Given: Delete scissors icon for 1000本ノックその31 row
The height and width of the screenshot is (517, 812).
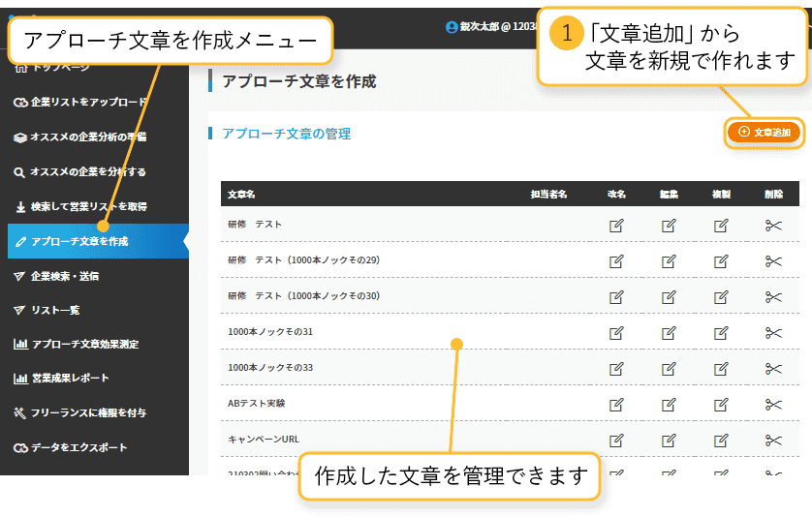Looking at the screenshot, I should click(773, 333).
